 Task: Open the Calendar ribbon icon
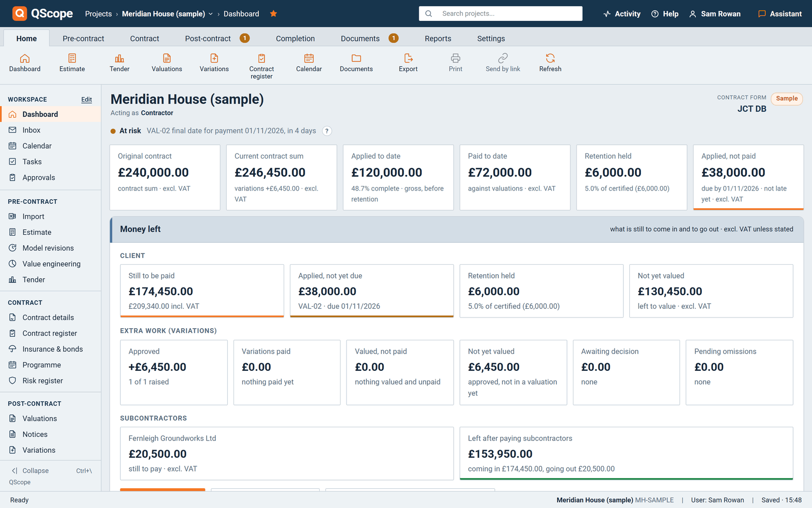pos(309,63)
